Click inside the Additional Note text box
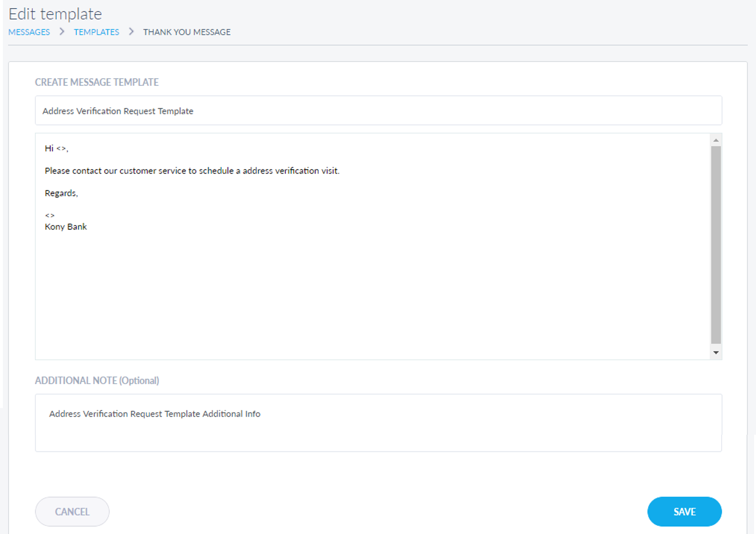756x534 pixels. [x=378, y=423]
